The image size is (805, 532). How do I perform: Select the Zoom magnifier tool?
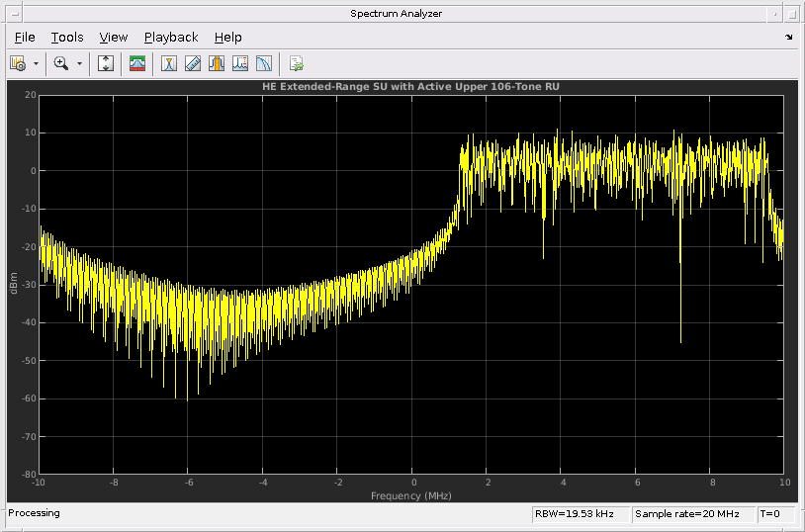click(61, 63)
